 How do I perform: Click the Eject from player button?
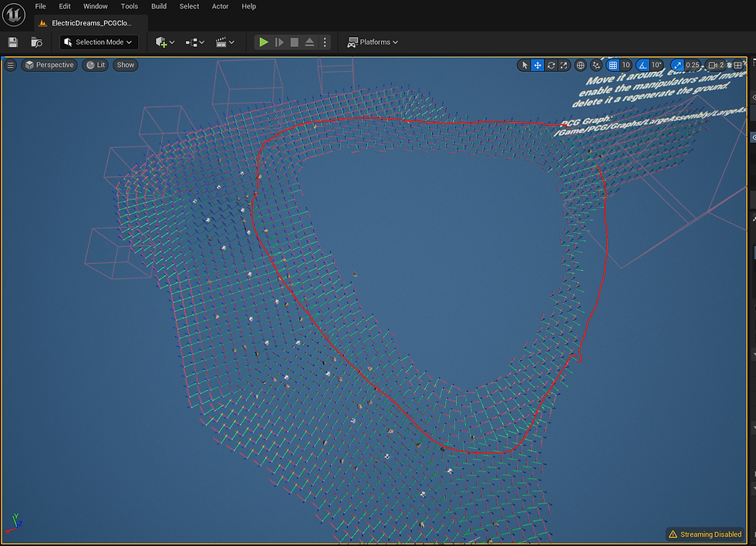pyautogui.click(x=309, y=42)
